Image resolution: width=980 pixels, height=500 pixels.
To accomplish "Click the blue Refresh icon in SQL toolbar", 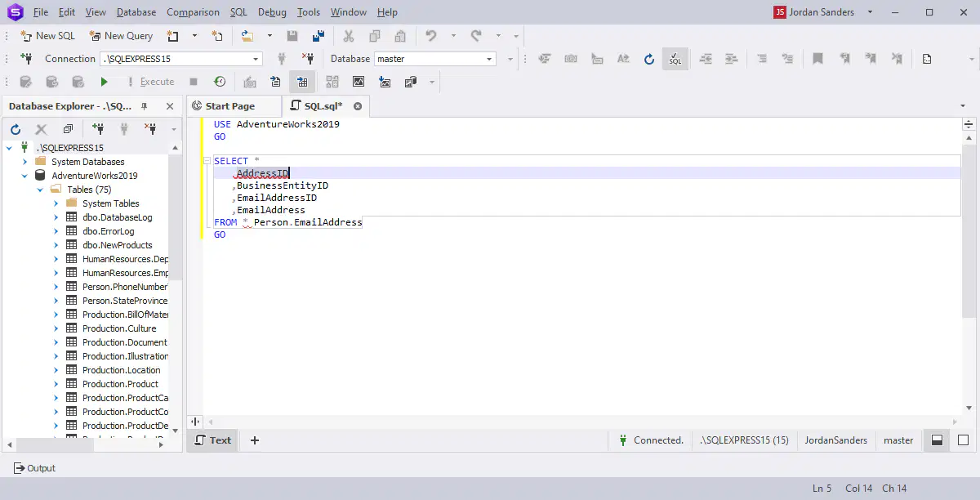I will 649,59.
